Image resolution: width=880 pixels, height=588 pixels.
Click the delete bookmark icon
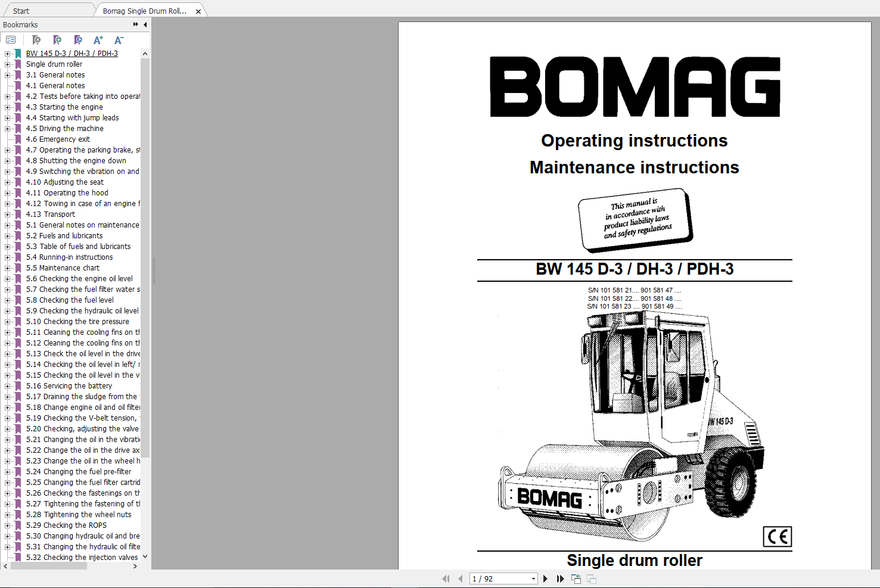[36, 40]
